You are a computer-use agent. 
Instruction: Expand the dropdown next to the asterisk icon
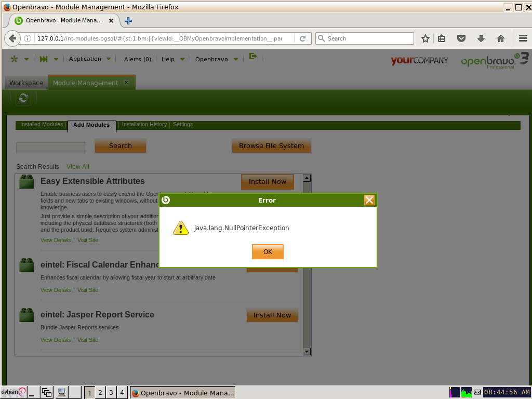point(26,59)
